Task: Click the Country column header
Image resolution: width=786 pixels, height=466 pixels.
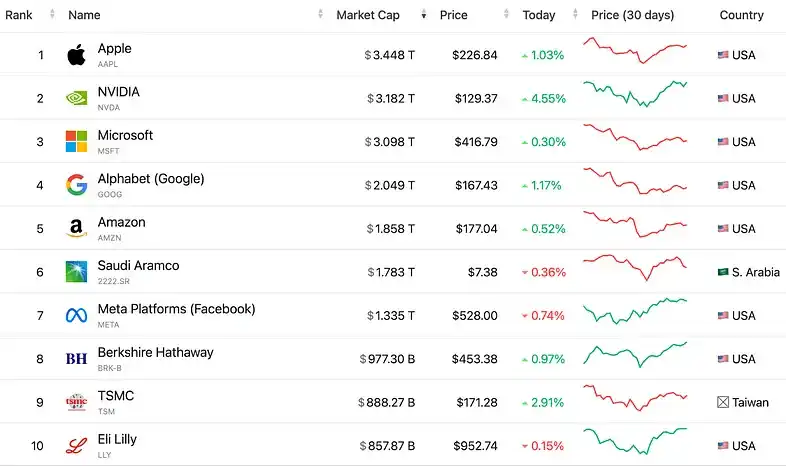Action: (x=741, y=15)
